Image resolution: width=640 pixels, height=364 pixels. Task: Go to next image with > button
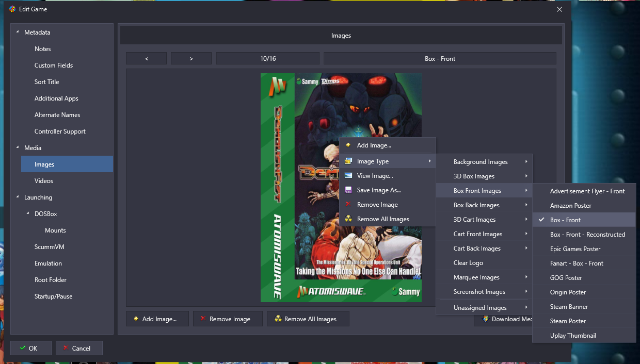[191, 59]
